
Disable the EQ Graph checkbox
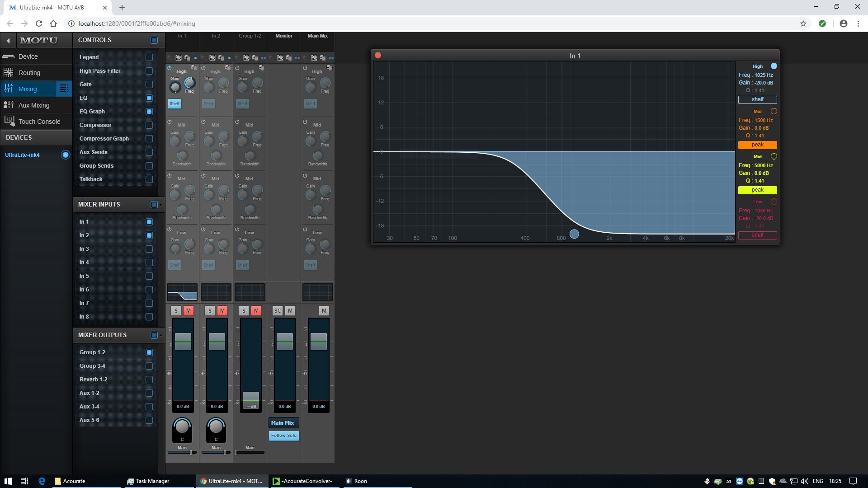[x=149, y=112]
